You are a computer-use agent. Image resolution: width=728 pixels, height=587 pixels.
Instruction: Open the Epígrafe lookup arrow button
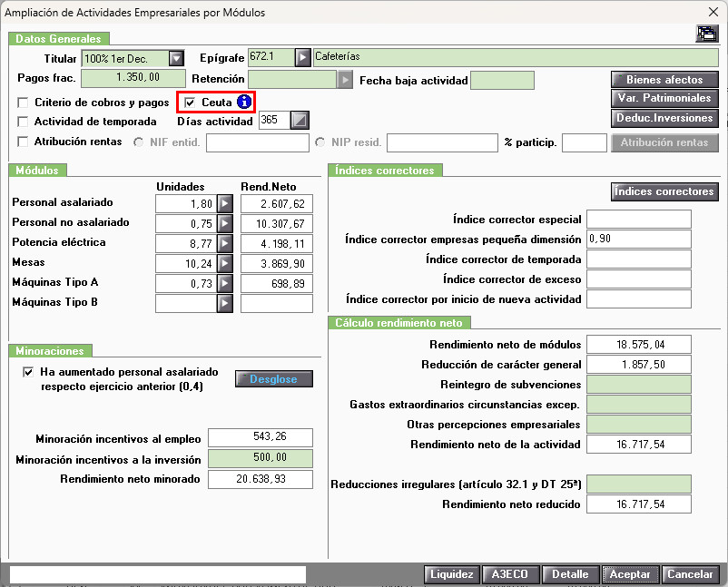point(302,57)
